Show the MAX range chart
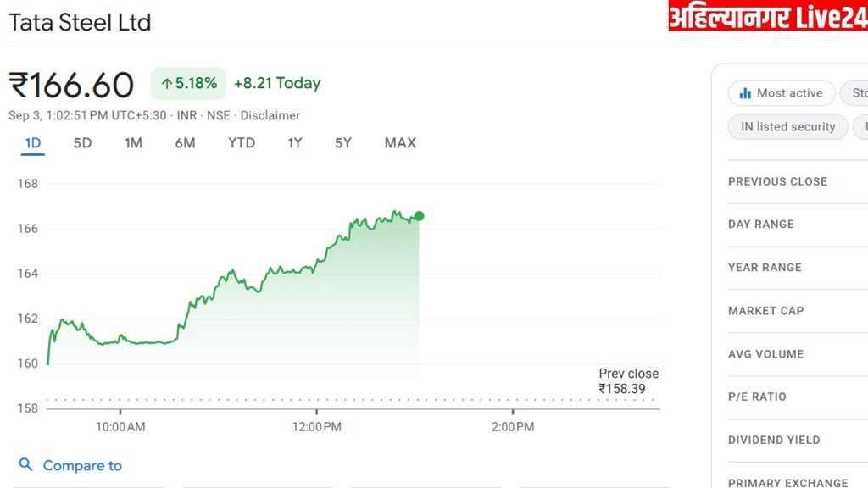Viewport: 868px width, 488px height. (400, 143)
